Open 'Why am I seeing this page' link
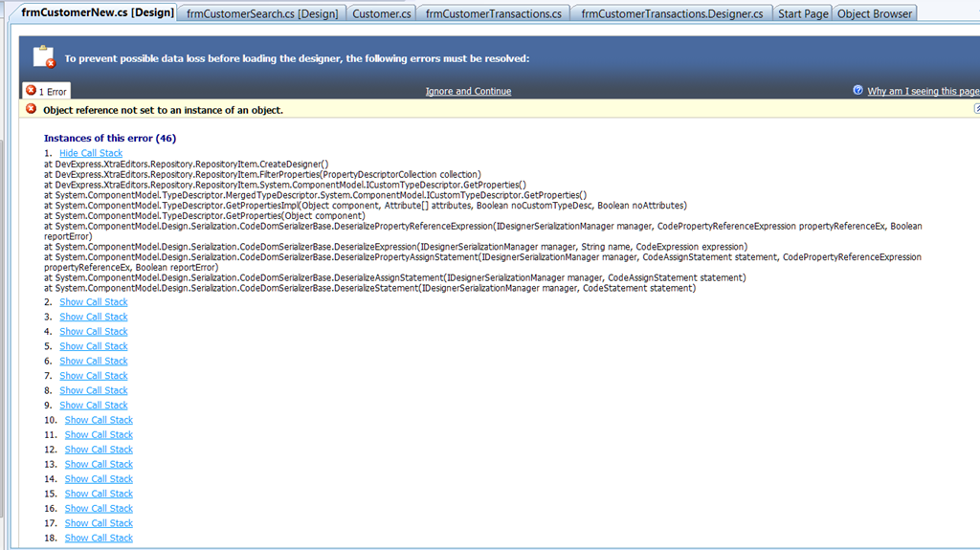The image size is (980, 550). pyautogui.click(x=923, y=91)
